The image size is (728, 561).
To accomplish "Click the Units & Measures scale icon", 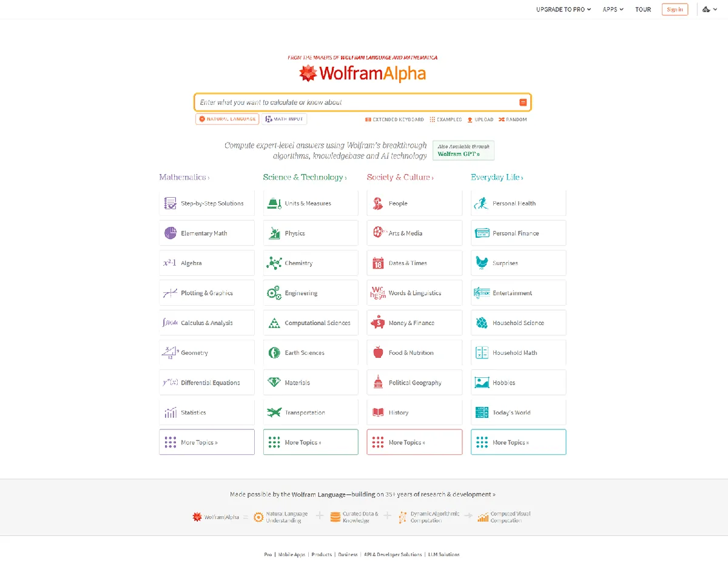I will [274, 203].
